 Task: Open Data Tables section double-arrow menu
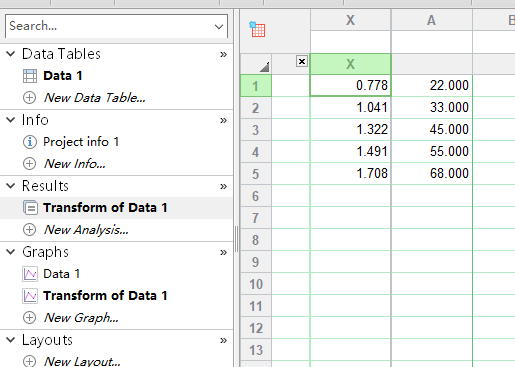tap(223, 54)
